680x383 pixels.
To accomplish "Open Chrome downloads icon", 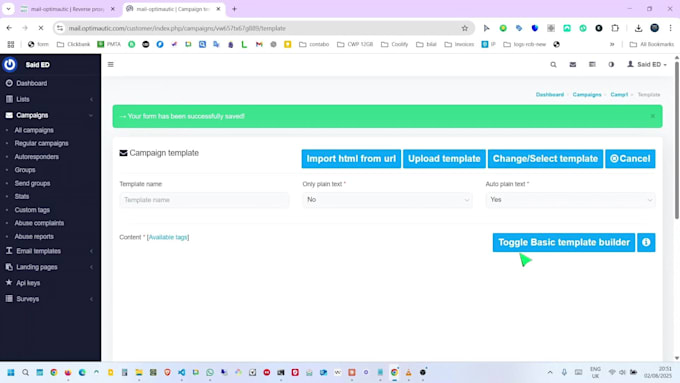I will pyautogui.click(x=638, y=28).
